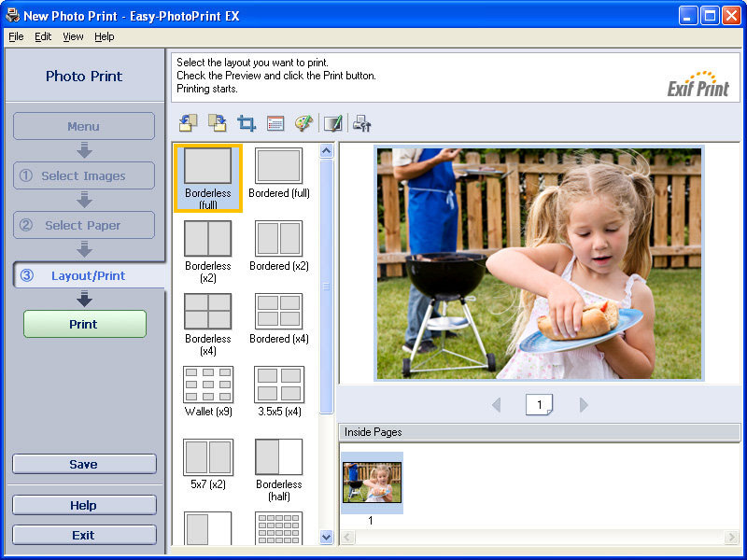Click the Save button
Image resolution: width=747 pixels, height=560 pixels.
(x=84, y=464)
